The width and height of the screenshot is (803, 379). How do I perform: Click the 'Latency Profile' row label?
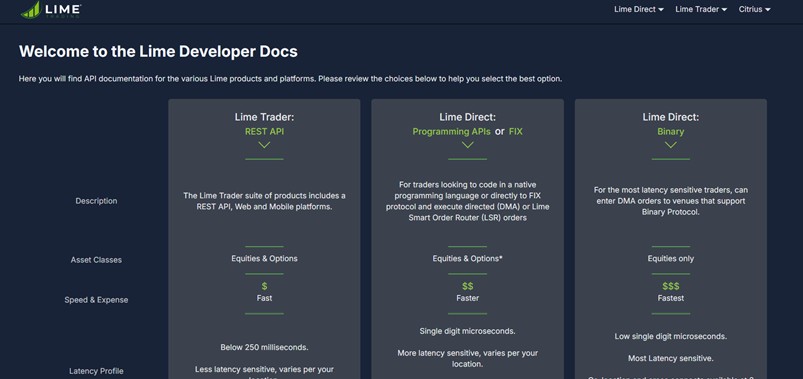pos(96,371)
